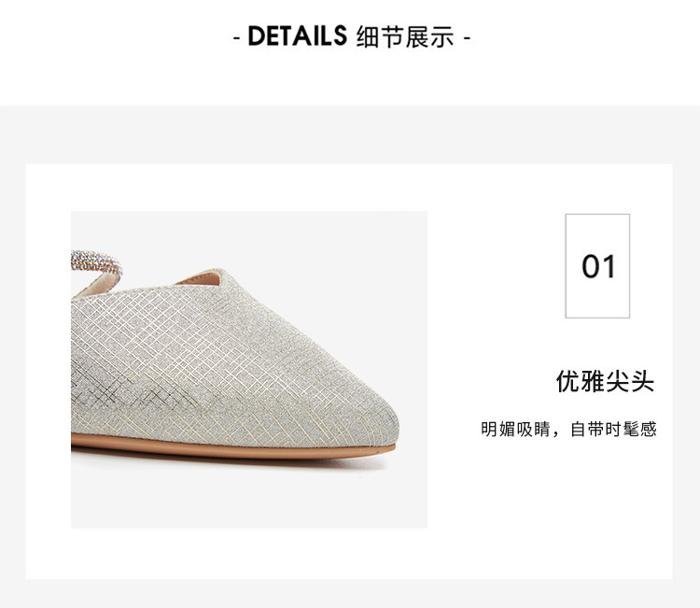This screenshot has width=700, height=608.
Task: Click the rhinestone strap on the shoe
Action: pos(96,262)
